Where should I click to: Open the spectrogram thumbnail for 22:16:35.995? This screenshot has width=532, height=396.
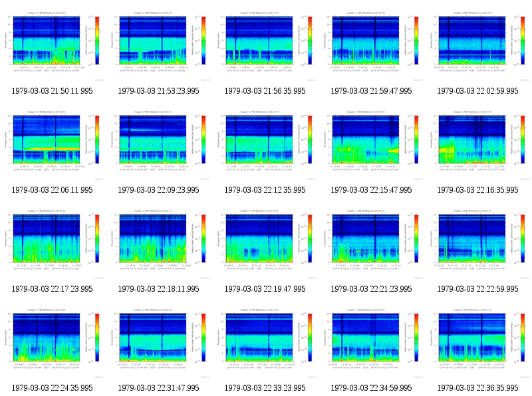477,145
